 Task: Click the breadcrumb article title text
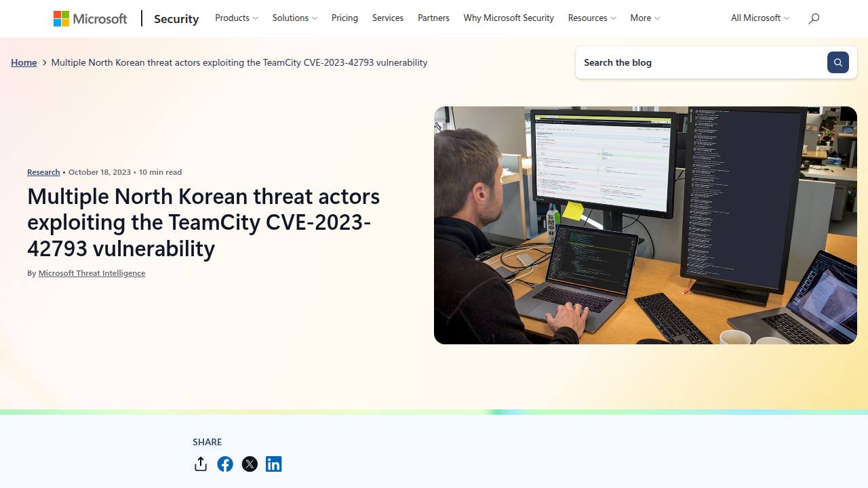pyautogui.click(x=239, y=62)
